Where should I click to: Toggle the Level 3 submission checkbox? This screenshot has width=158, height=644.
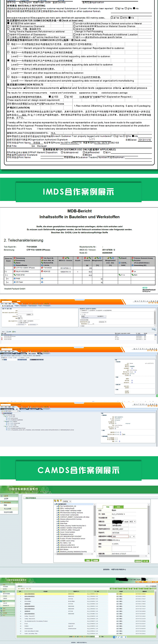pos(8,61)
